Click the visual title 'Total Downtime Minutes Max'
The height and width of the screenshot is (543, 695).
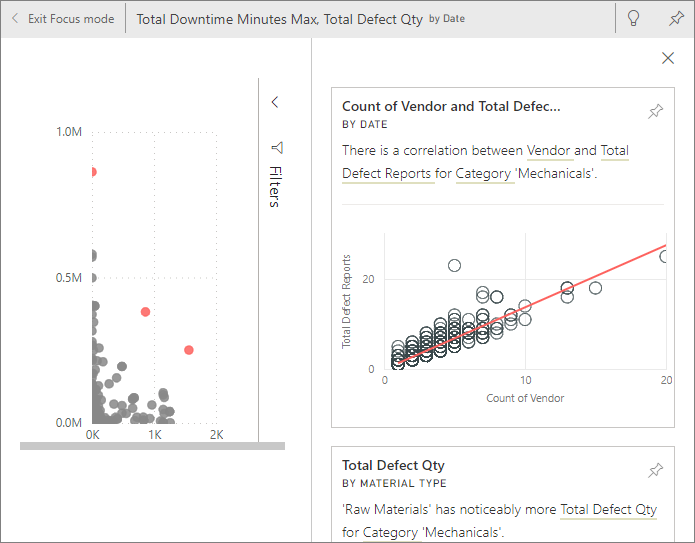point(227,19)
